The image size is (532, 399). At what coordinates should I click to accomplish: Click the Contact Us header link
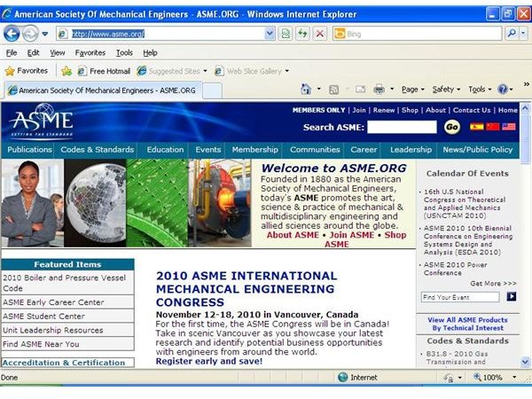point(472,110)
